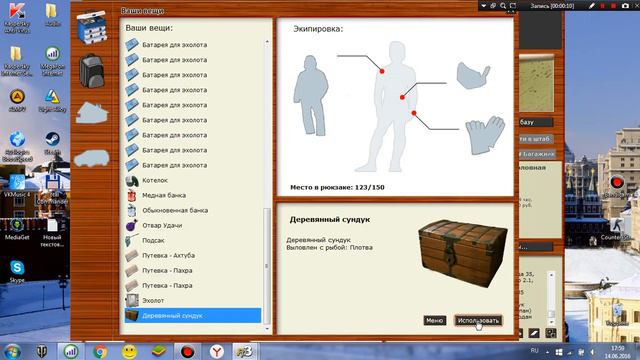Screen dimensions: 640x360
Task: Select the Путевка - Ахтуба row
Action: (x=193, y=256)
